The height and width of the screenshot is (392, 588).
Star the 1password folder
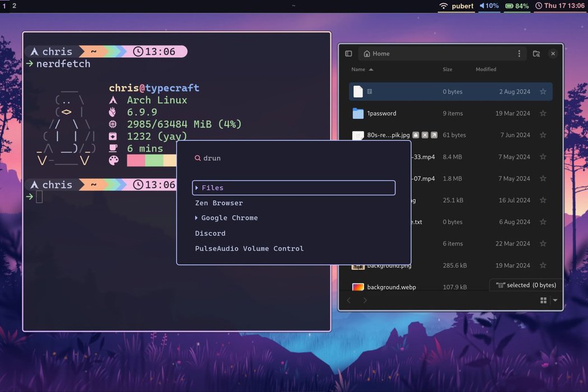(x=543, y=114)
